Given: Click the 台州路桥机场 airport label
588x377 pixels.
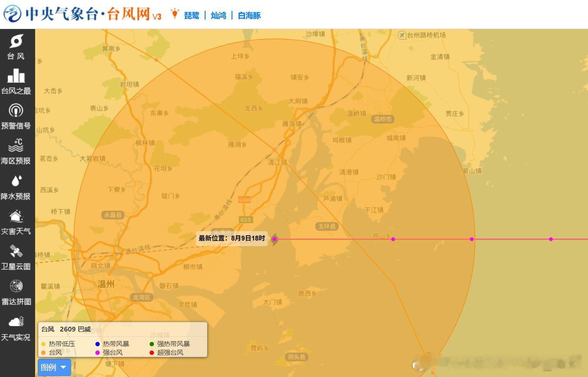Looking at the screenshot, I should click(426, 35).
